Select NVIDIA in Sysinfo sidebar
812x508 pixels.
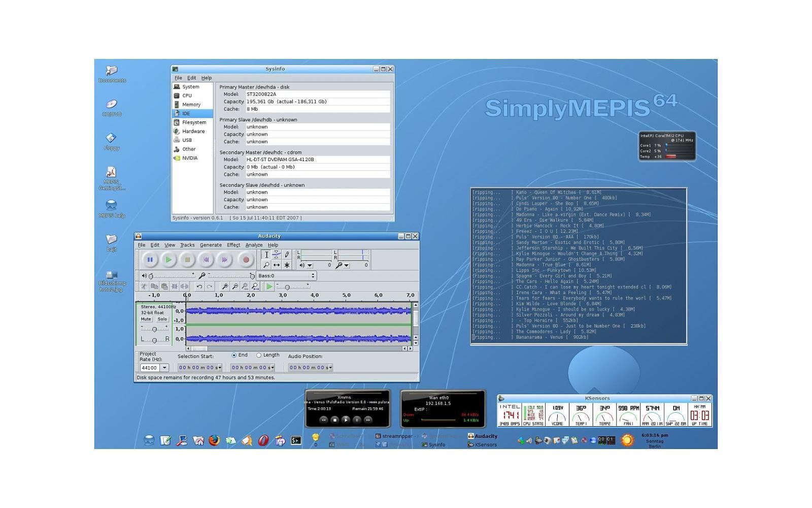coord(192,158)
